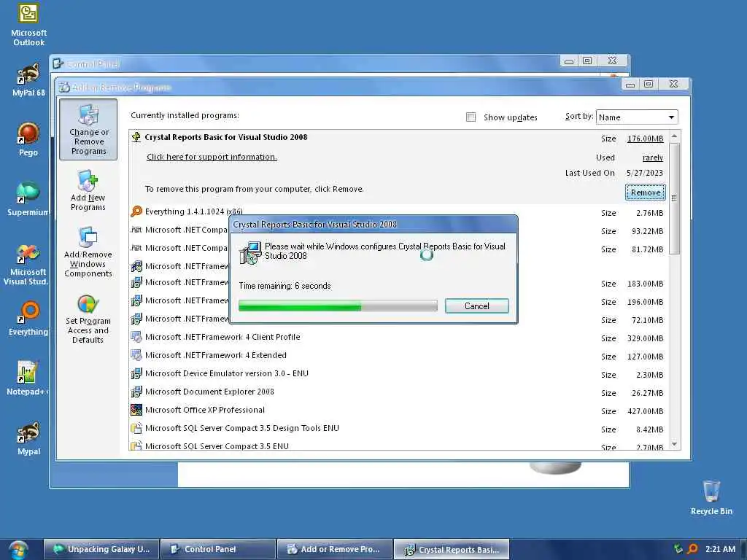
Task: Select Microsoft Device Emulator version 3.0 row
Action: [398, 374]
